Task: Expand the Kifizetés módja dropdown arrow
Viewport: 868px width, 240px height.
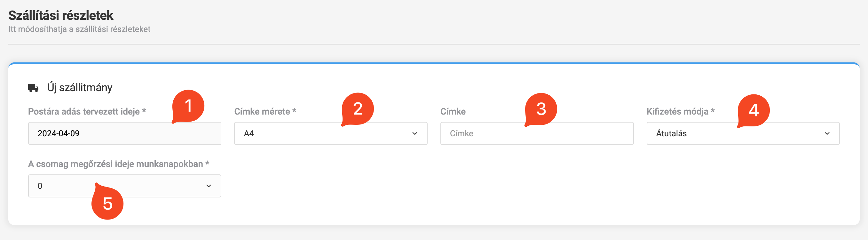Action: click(x=827, y=133)
